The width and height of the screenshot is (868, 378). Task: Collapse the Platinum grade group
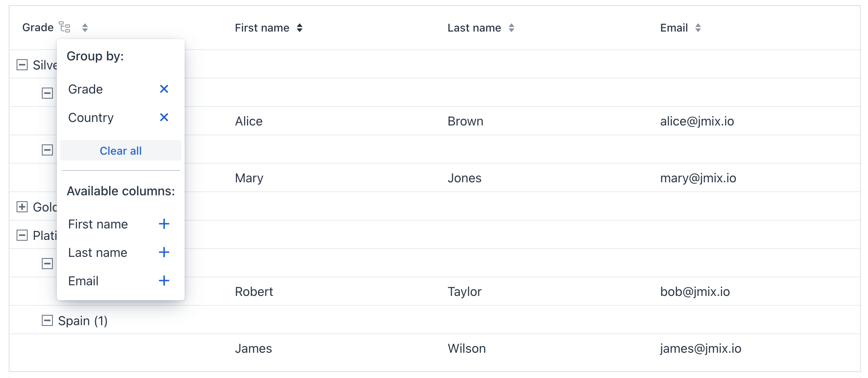click(22, 236)
